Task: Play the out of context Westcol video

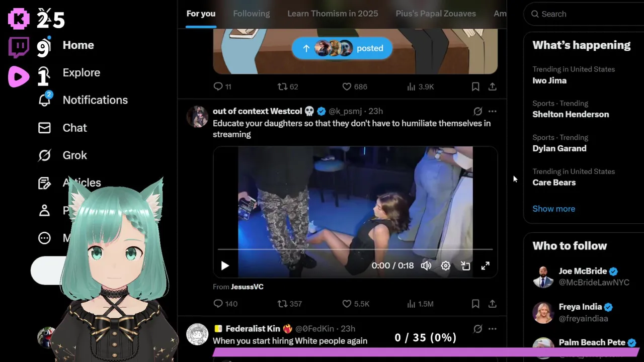Action: coord(225,265)
